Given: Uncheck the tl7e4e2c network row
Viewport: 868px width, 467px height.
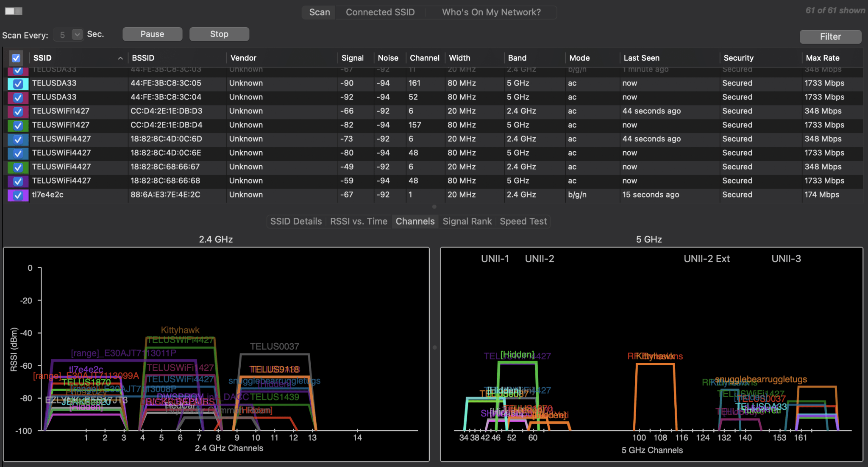Looking at the screenshot, I should (18, 195).
